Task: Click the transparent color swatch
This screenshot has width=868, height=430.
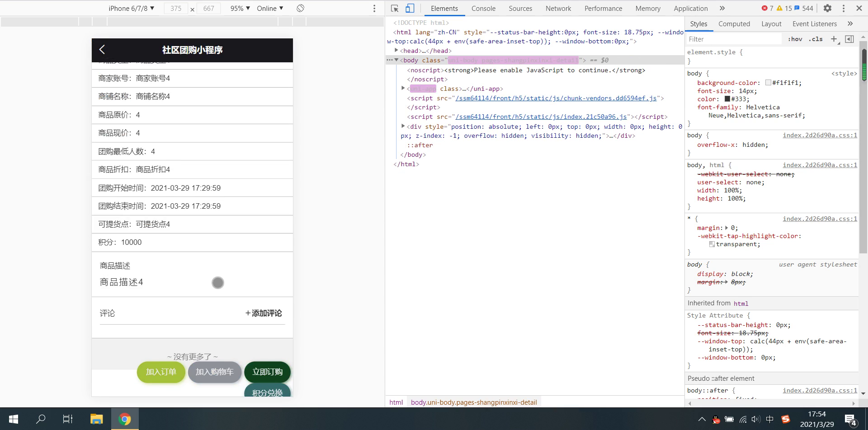Action: 712,244
